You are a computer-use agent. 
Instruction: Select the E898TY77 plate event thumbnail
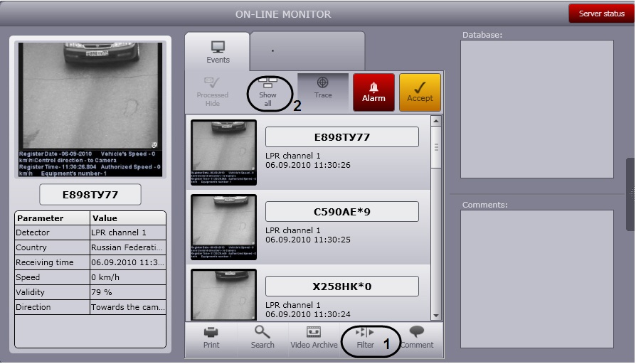tap(223, 152)
